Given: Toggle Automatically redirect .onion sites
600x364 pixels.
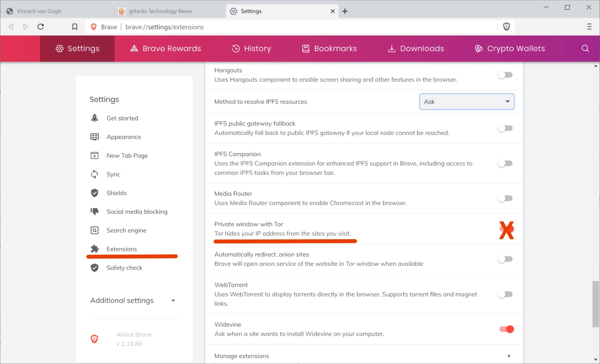Looking at the screenshot, I should (x=505, y=259).
